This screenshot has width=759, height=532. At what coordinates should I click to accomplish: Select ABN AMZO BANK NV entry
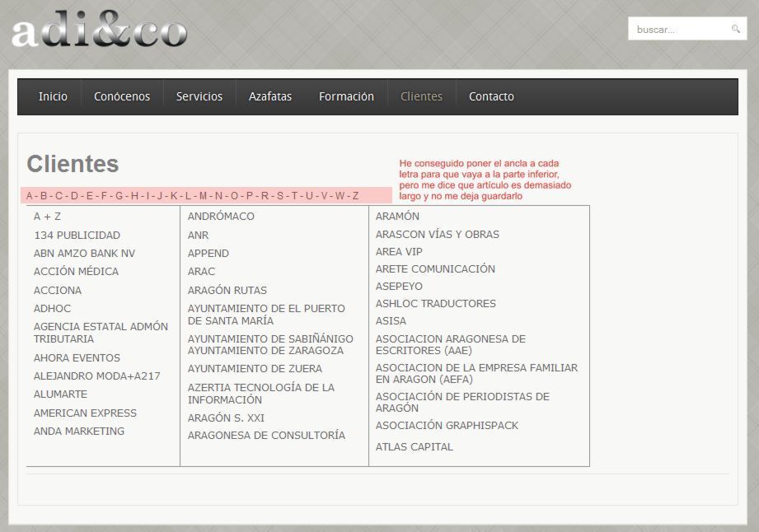84,254
